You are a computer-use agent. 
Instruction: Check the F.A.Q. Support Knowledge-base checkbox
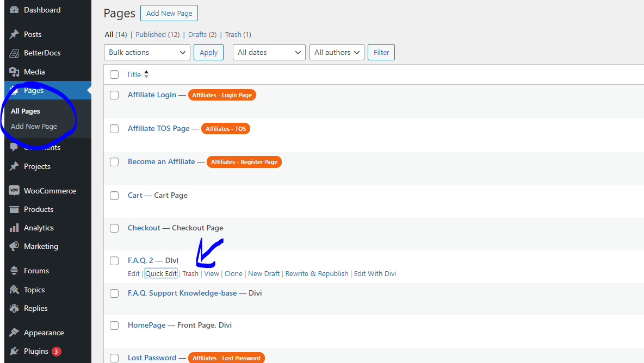point(114,293)
